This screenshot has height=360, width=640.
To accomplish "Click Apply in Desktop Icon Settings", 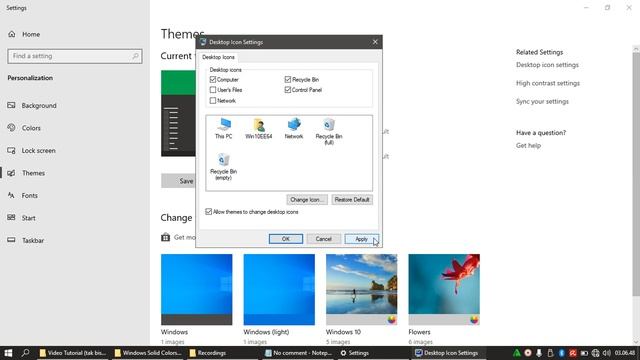I will [x=362, y=239].
